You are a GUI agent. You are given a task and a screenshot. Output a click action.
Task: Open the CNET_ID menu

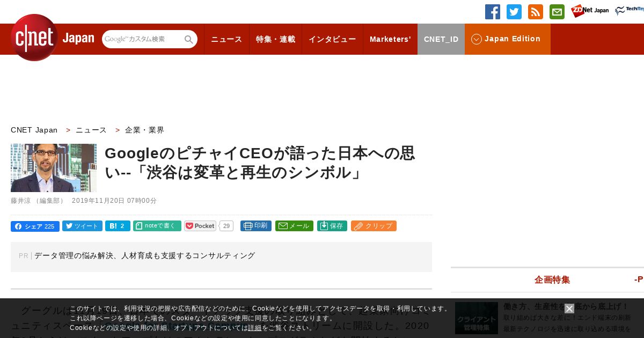coord(441,39)
